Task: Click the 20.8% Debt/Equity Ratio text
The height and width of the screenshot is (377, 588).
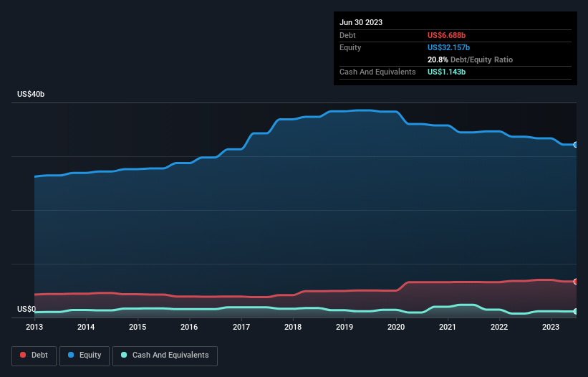Action: point(470,59)
